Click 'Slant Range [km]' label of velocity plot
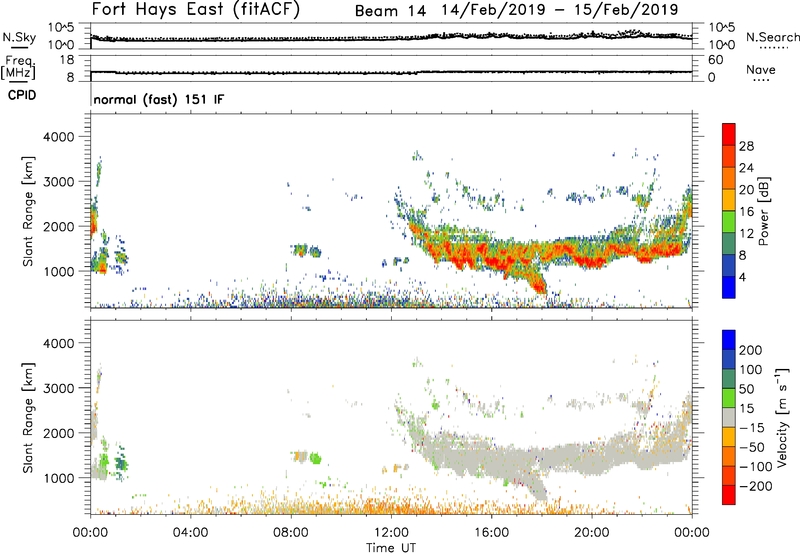 (28, 418)
